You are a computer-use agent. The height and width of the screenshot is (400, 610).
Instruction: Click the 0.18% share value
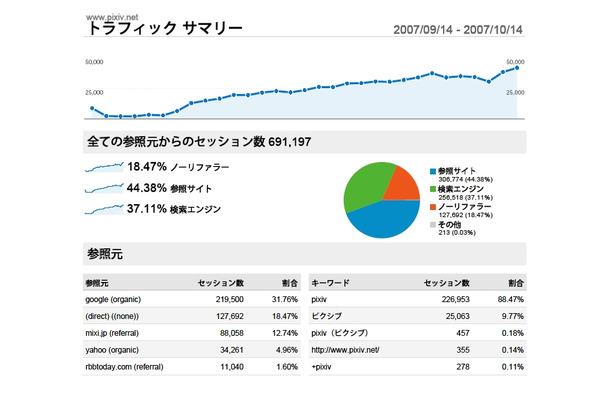click(x=513, y=333)
